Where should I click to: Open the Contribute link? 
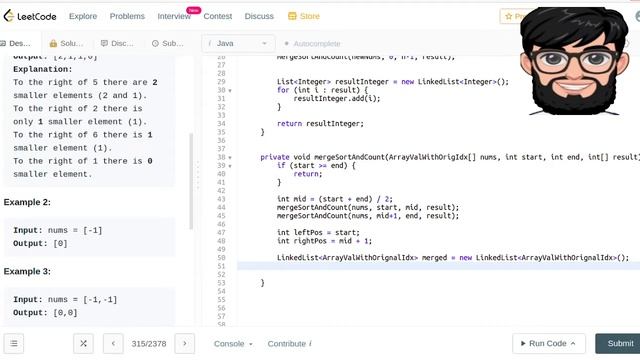coord(289,344)
